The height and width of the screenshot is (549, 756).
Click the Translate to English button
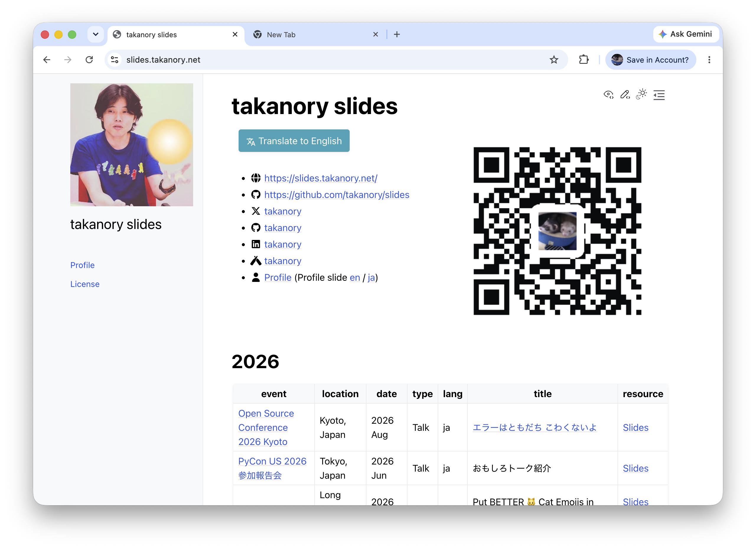point(294,141)
